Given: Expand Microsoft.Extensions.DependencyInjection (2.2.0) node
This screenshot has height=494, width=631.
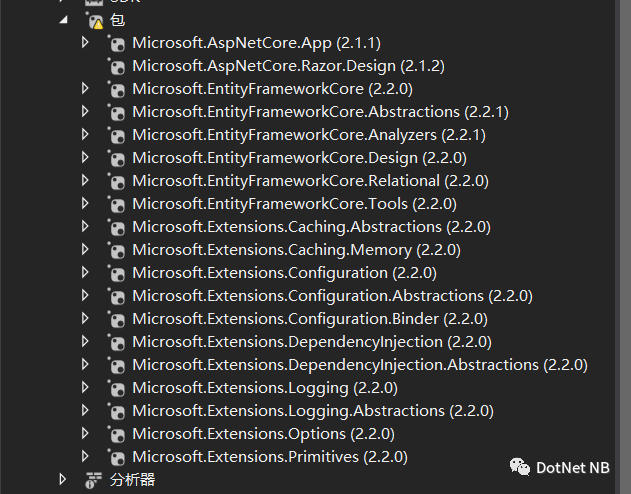Looking at the screenshot, I should click(85, 341).
